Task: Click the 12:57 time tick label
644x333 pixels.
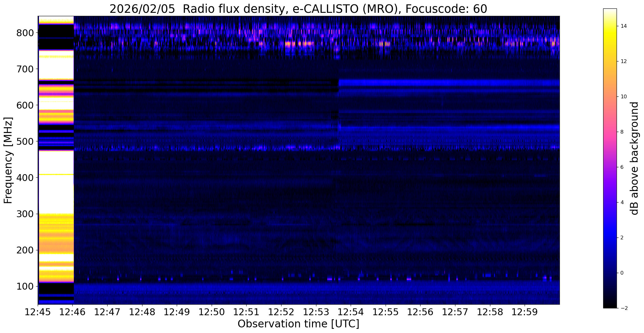Action: pos(455,312)
